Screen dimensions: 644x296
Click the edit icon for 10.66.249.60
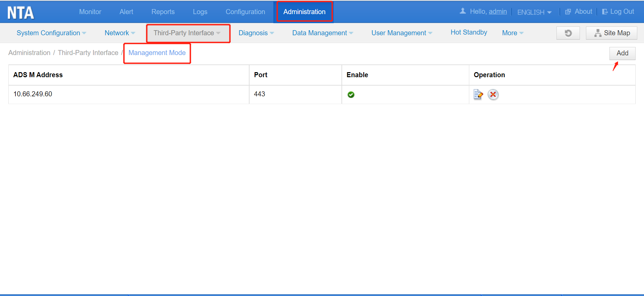point(478,95)
